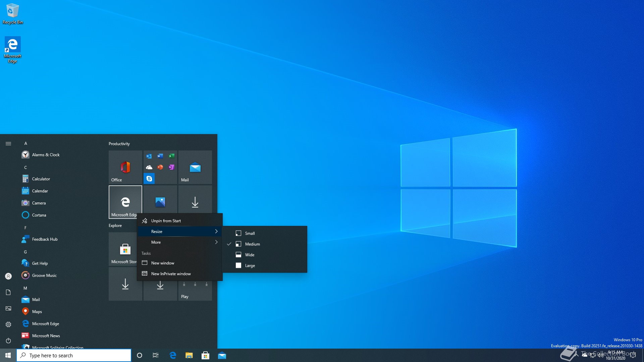Expand the Resize submenu
The image size is (644, 362).
coord(180,231)
